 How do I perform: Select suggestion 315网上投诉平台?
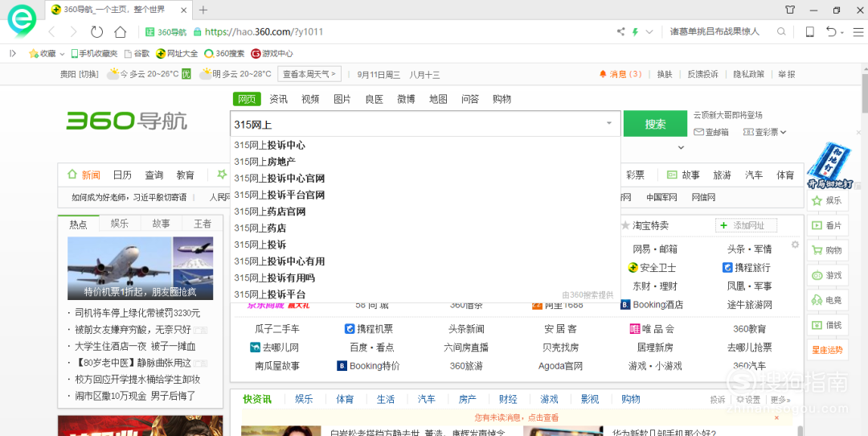coord(269,294)
